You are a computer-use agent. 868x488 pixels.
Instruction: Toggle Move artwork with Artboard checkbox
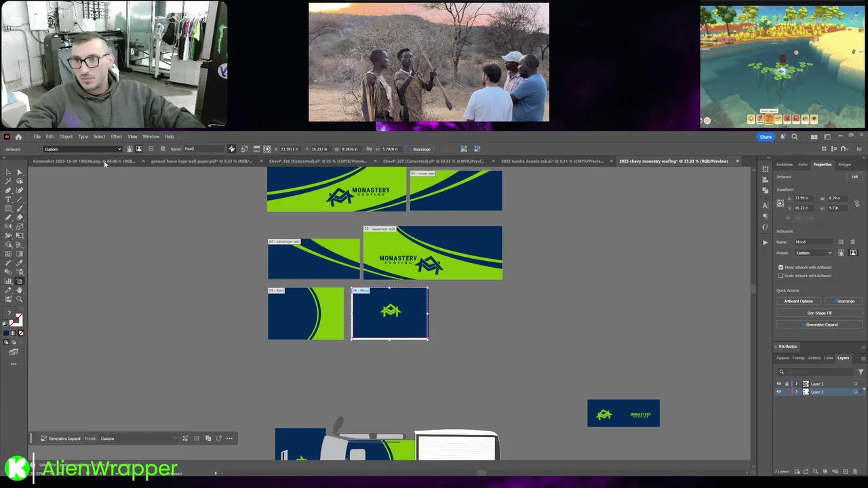(781, 267)
